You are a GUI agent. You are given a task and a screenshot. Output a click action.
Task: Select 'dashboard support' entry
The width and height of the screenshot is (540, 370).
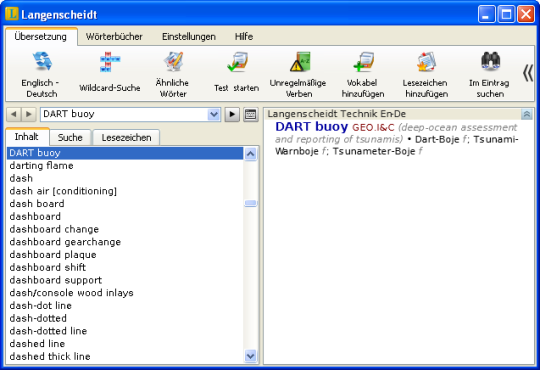pos(125,280)
